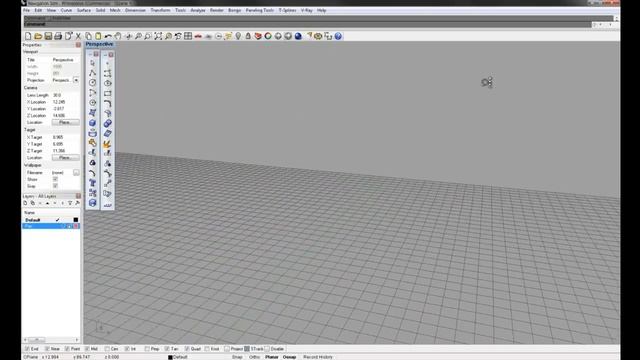Viewport: 640px width, 360px height.
Task: Select the Default layer row
Action: [x=51, y=220]
